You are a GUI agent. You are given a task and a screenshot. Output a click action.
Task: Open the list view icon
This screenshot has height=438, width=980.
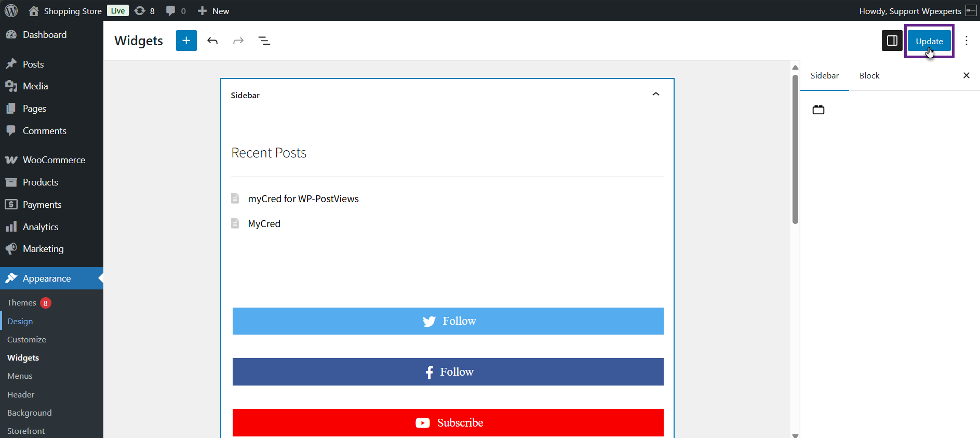click(264, 41)
